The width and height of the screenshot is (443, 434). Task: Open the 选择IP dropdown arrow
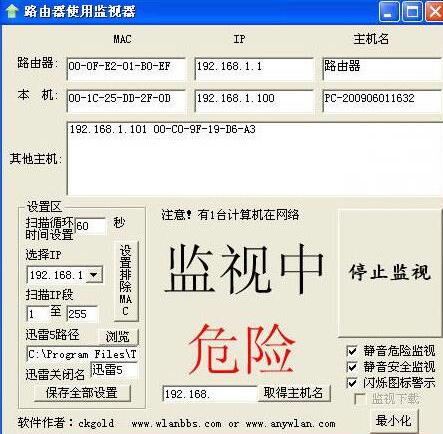pos(94,275)
